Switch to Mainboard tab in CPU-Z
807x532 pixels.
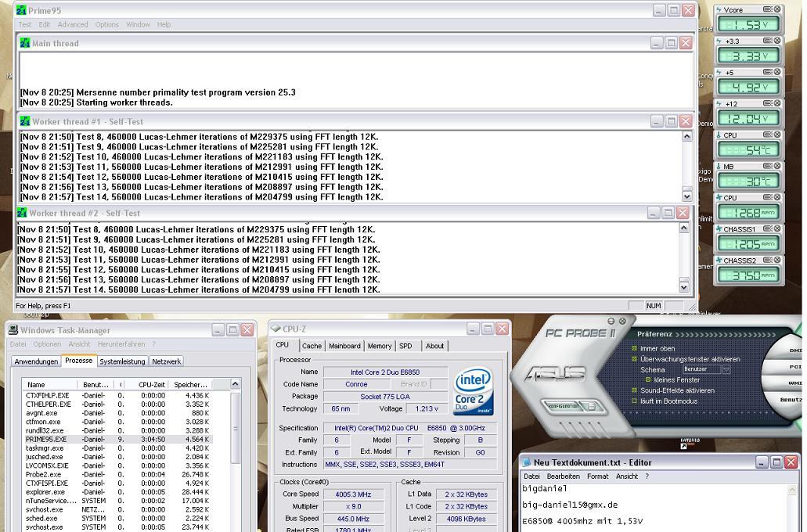click(344, 346)
